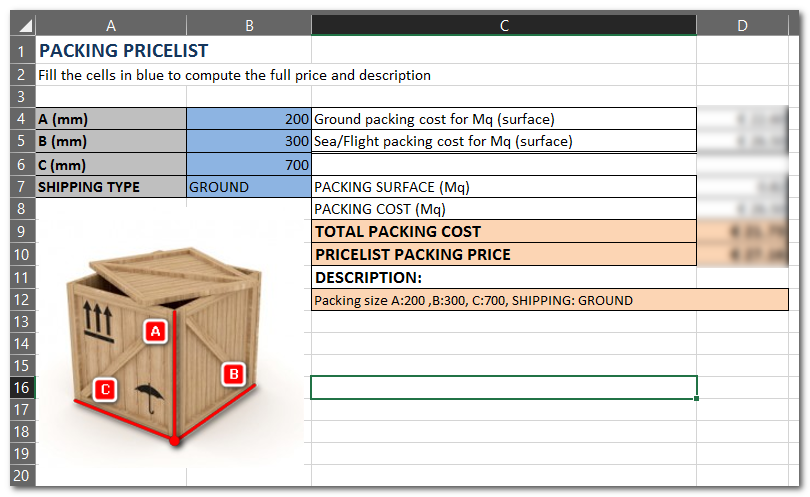Select row 3 header
This screenshot has width=810, height=497.
[x=23, y=97]
